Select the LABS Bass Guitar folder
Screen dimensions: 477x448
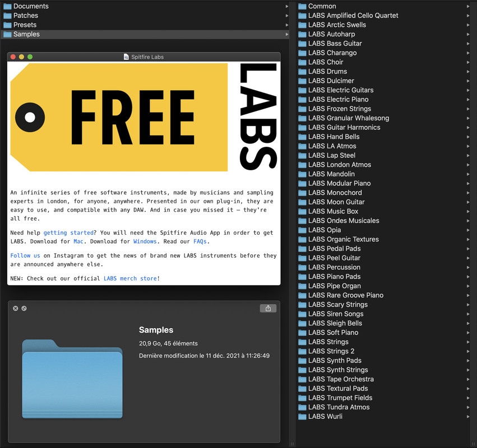point(384,44)
